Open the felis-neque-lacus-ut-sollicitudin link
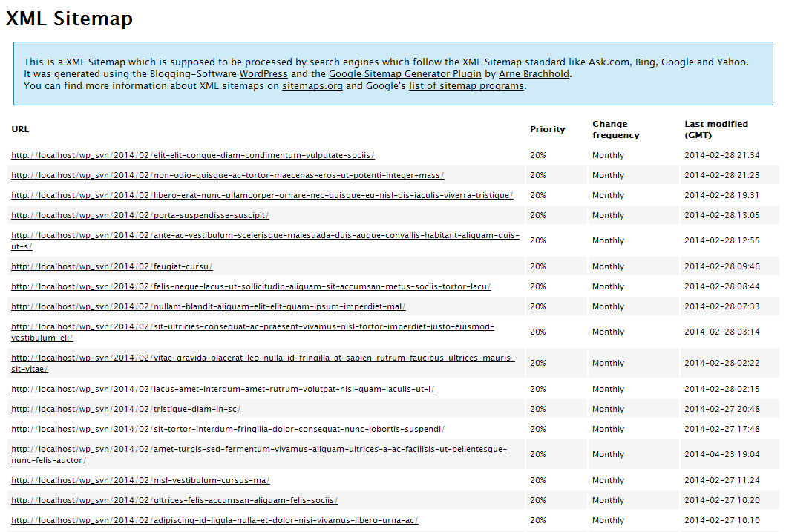 250,286
